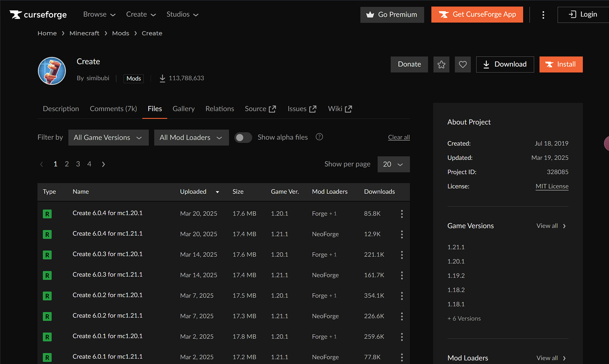The height and width of the screenshot is (364, 609).
Task: Click next page arrow in pagination
Action: [103, 164]
